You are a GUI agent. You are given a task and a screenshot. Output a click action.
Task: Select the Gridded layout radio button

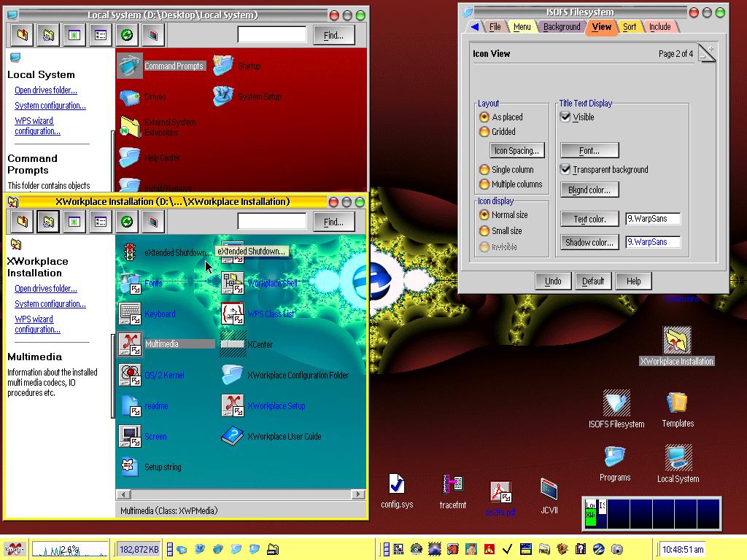(484, 132)
